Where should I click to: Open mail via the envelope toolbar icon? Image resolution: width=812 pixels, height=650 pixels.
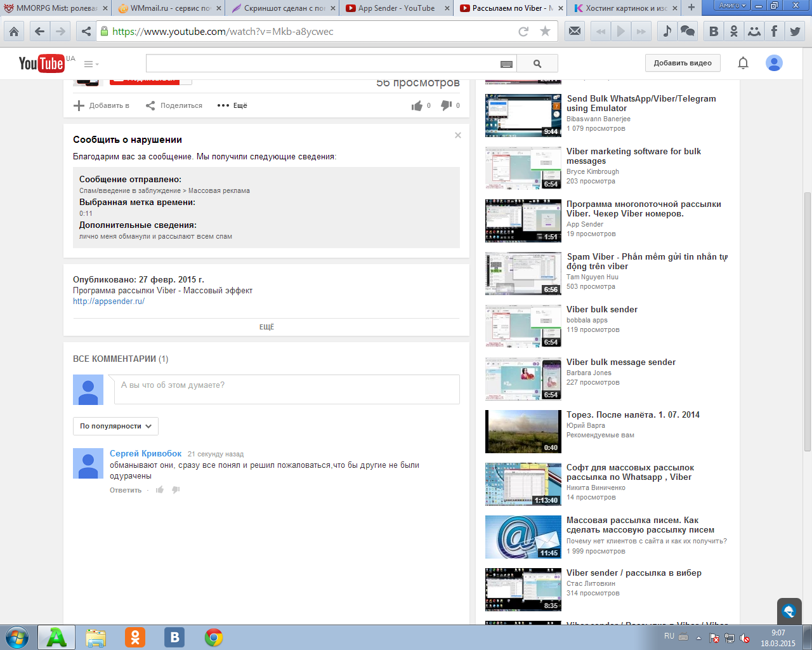coord(575,31)
